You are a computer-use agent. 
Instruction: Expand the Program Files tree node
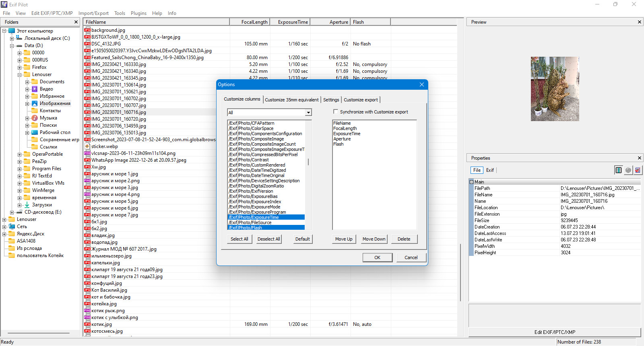coord(19,169)
